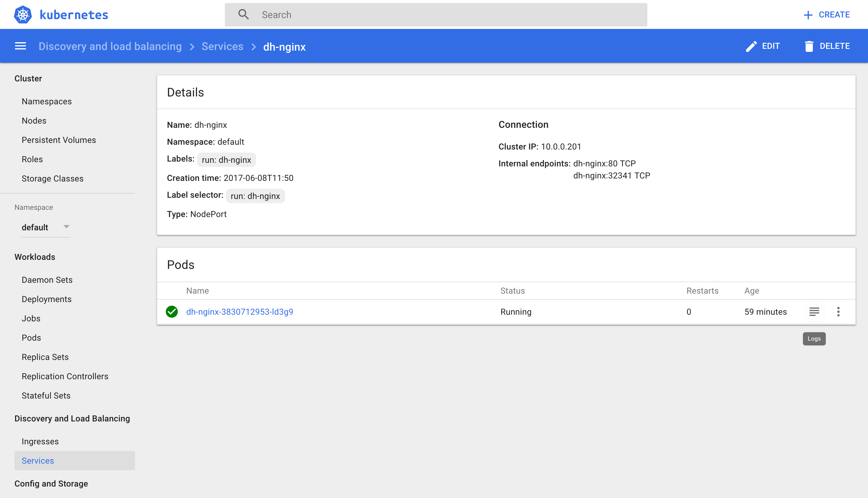Click the namespace dropdown arrow

click(x=67, y=227)
